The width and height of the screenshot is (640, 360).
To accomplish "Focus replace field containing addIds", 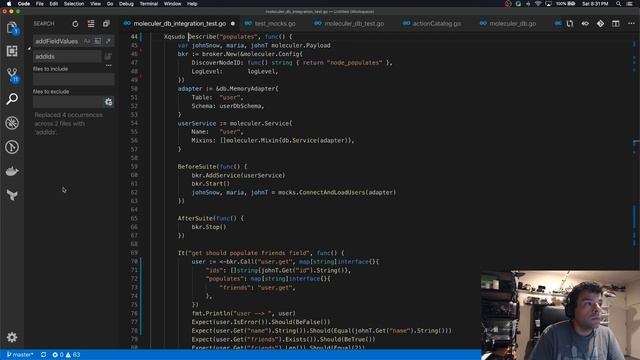I will point(67,56).
